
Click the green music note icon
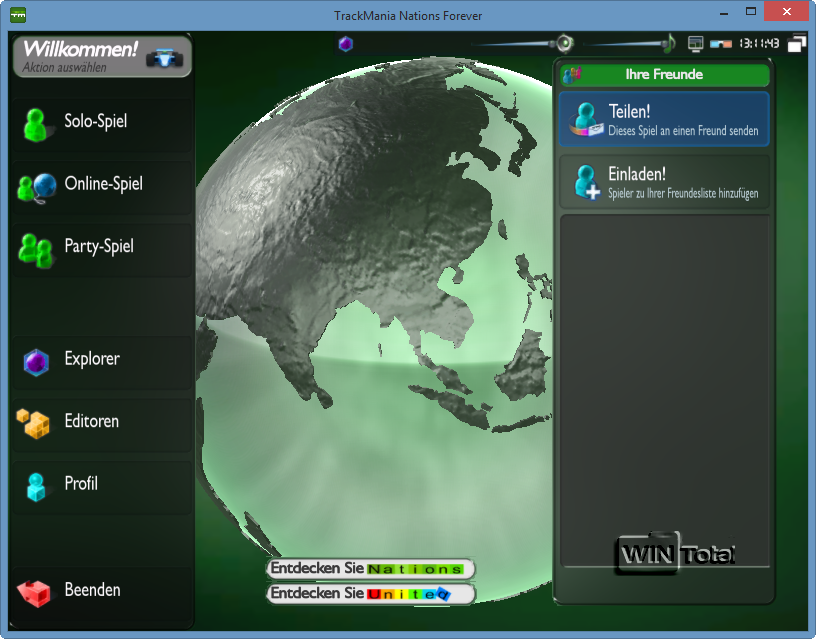(x=669, y=43)
